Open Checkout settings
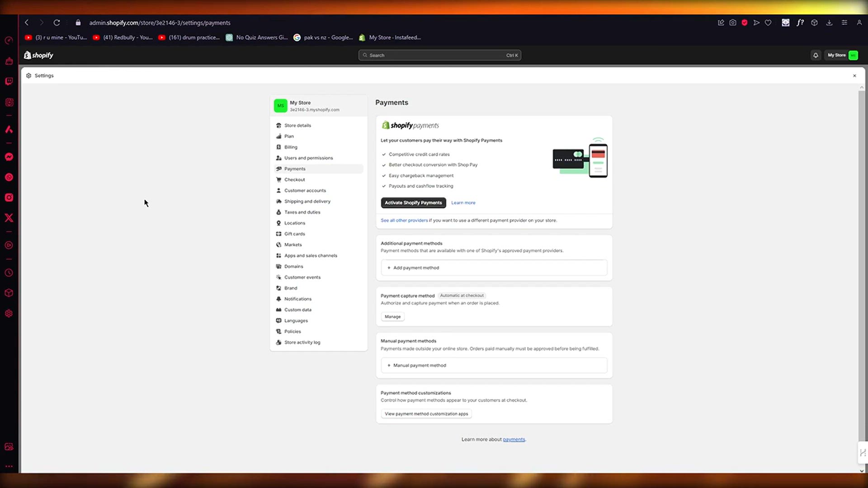This screenshot has height=488, width=868. coord(319,180)
